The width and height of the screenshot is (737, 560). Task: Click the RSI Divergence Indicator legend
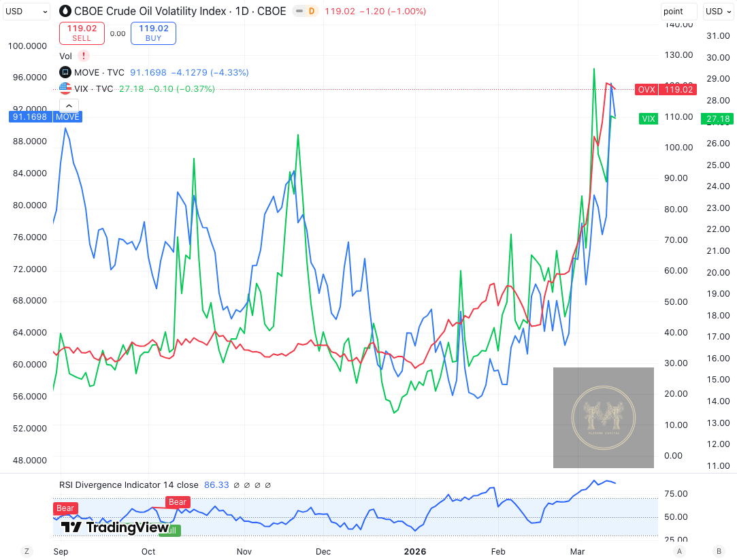tap(129, 485)
